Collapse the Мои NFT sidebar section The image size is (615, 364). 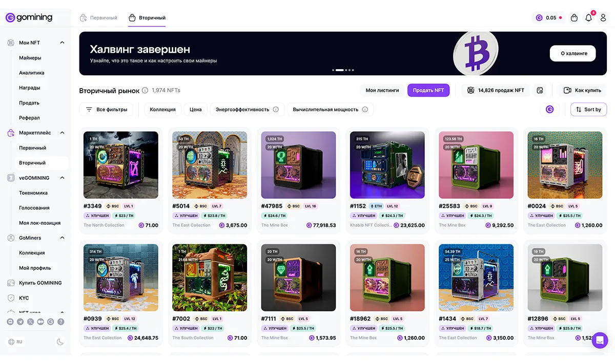coord(62,43)
